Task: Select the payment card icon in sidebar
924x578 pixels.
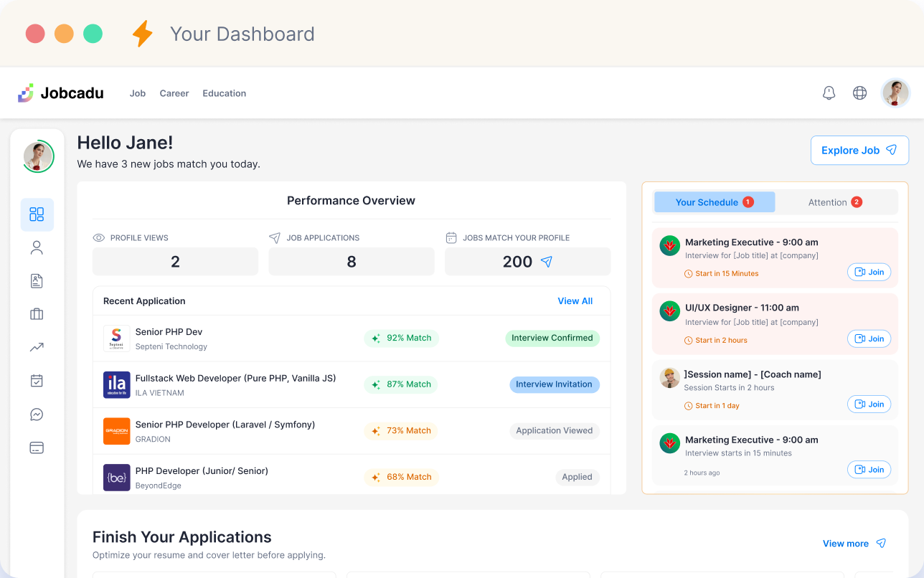Action: (37, 448)
